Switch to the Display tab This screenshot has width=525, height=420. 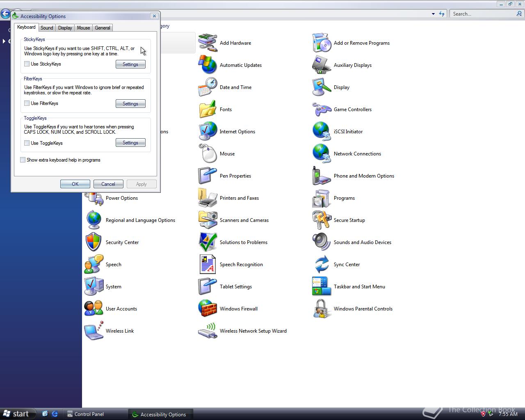tap(65, 28)
